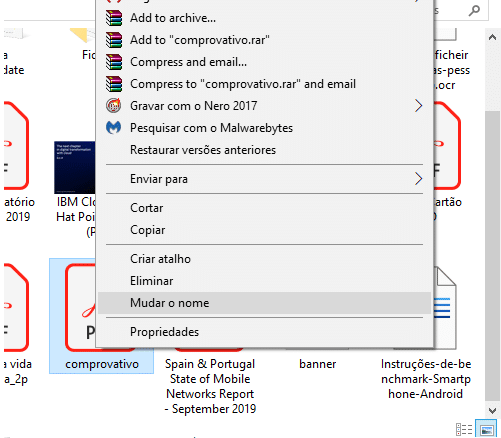The width and height of the screenshot is (501, 438).
Task: Click the Nero 2017 disc icon
Action: click(114, 106)
